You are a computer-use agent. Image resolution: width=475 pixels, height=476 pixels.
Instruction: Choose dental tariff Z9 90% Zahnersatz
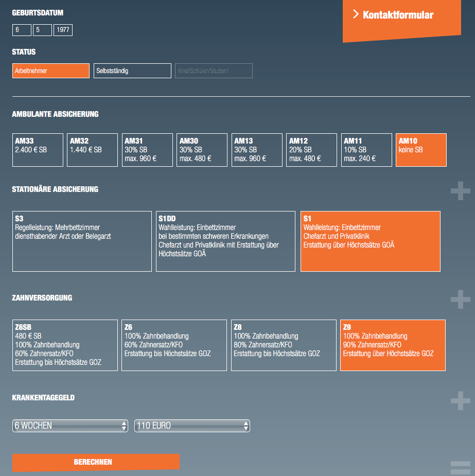coord(393,345)
